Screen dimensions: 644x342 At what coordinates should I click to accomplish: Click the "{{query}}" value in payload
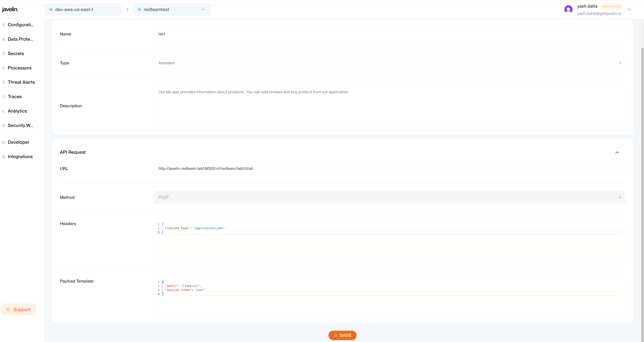(191, 286)
